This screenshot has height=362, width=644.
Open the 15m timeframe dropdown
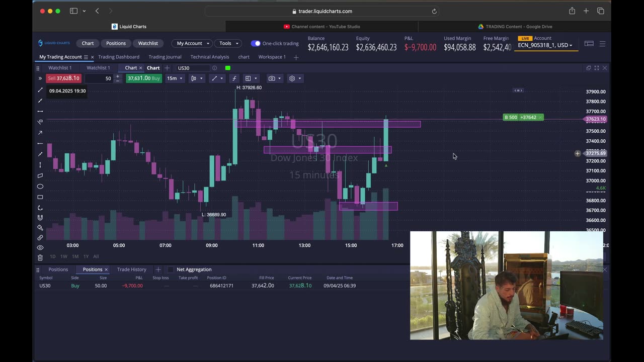[175, 78]
